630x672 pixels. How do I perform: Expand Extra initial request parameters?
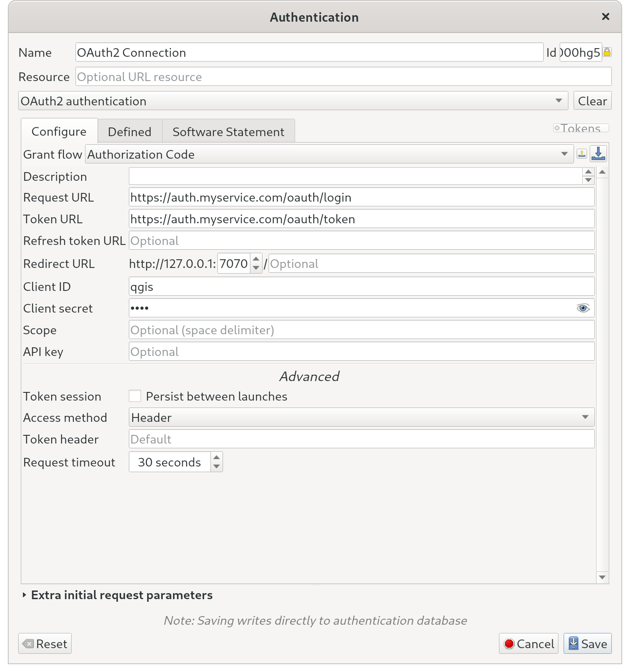click(x=24, y=595)
